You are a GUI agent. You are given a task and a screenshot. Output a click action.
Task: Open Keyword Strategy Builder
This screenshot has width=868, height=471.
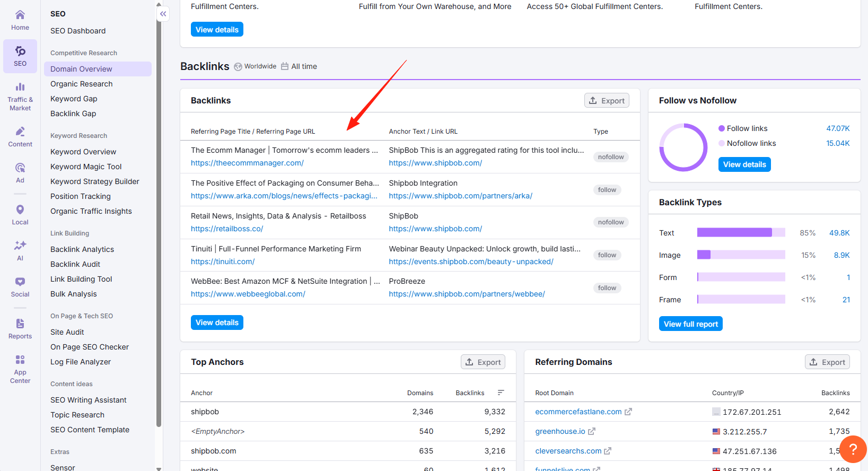[x=95, y=181]
